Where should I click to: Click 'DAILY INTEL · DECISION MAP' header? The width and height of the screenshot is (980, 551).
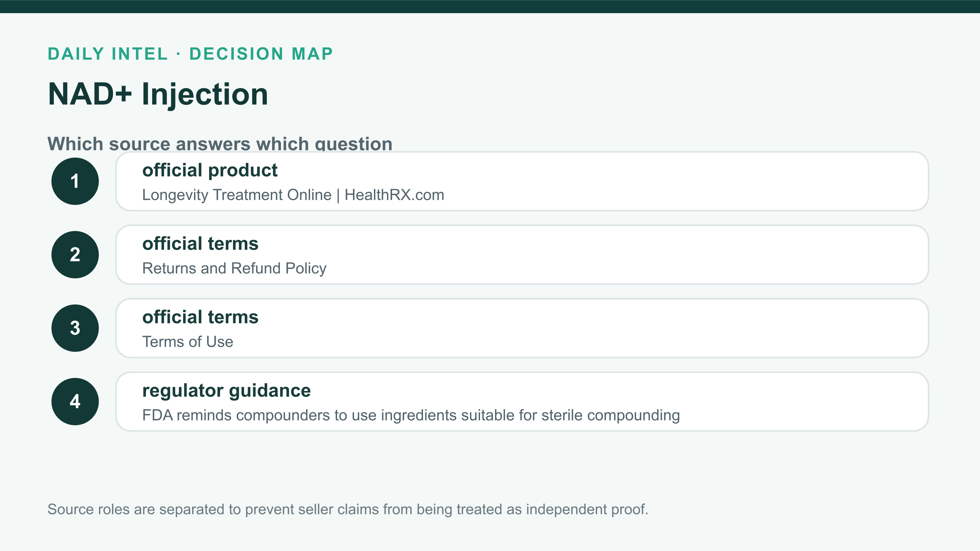point(190,54)
